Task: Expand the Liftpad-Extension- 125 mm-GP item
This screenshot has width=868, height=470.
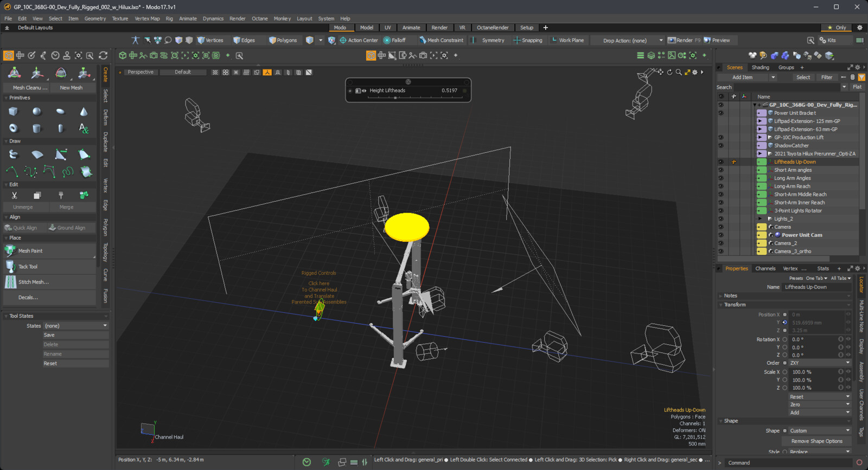Action: click(760, 121)
